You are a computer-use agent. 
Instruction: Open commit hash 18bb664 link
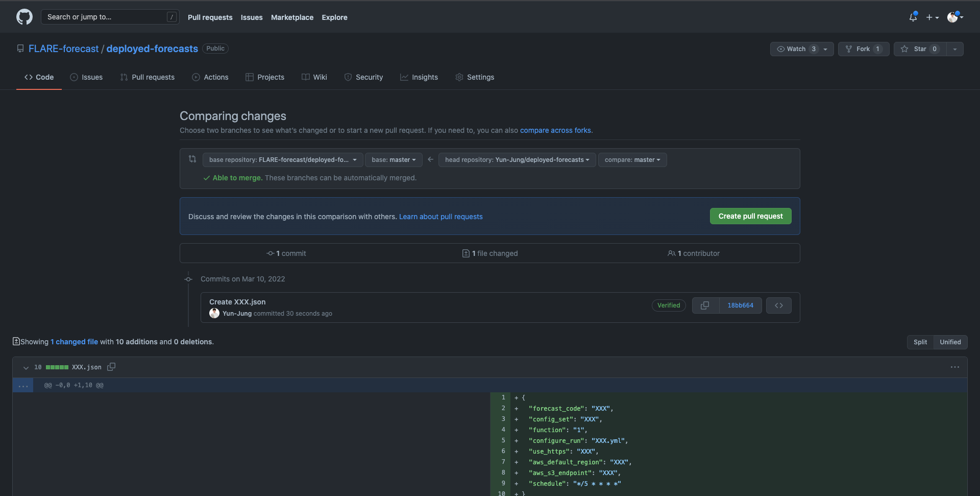(x=741, y=305)
